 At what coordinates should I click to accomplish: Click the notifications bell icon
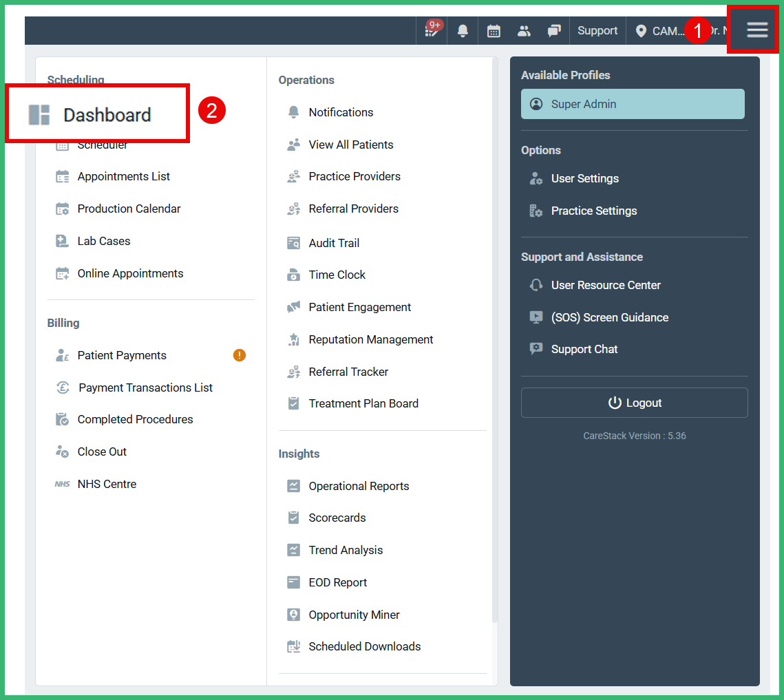(463, 30)
